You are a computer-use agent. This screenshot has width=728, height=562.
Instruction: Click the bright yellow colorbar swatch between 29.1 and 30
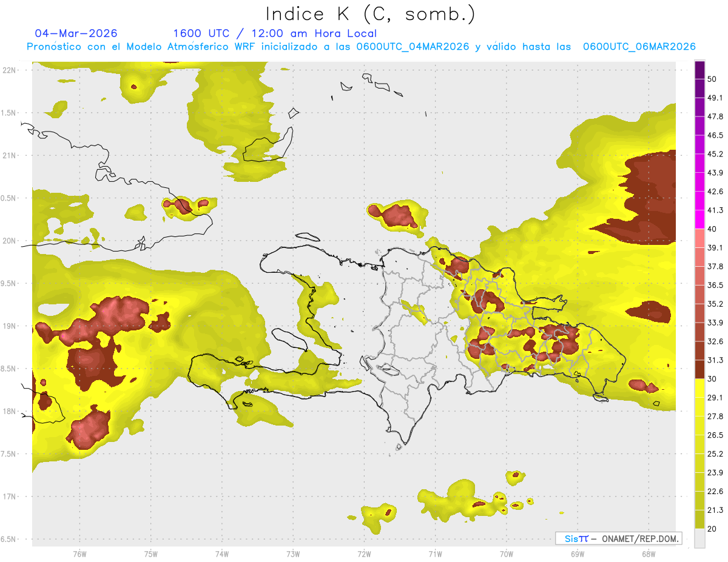(699, 389)
